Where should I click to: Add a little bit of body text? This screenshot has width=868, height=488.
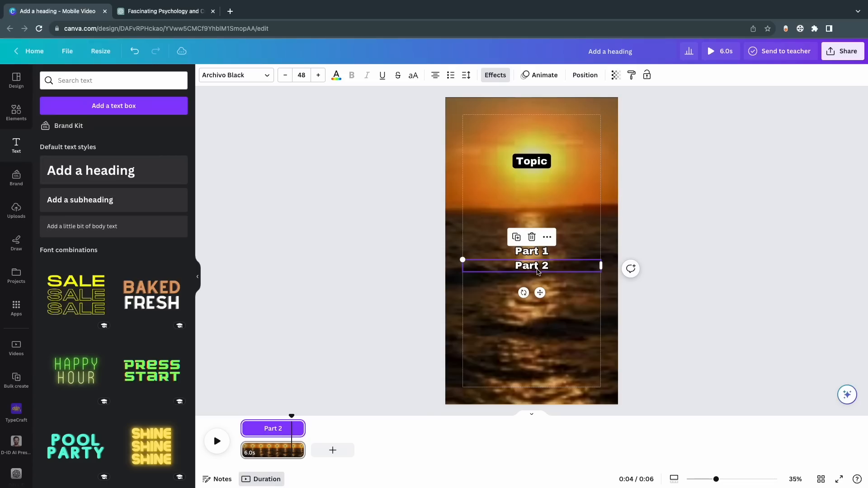(x=113, y=226)
